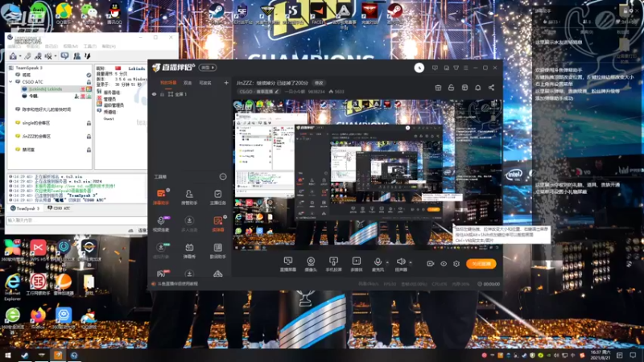Toggle preview eye icon in bottom bar
This screenshot has height=362, width=644.
click(444, 264)
